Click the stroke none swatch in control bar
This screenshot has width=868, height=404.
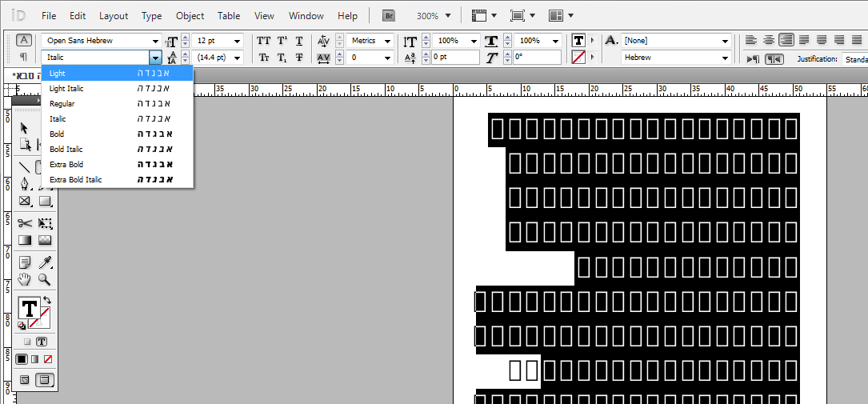tap(579, 57)
